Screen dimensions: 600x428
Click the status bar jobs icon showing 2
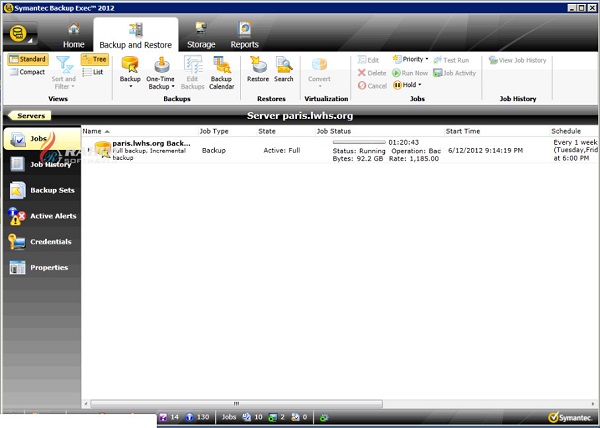point(272,417)
